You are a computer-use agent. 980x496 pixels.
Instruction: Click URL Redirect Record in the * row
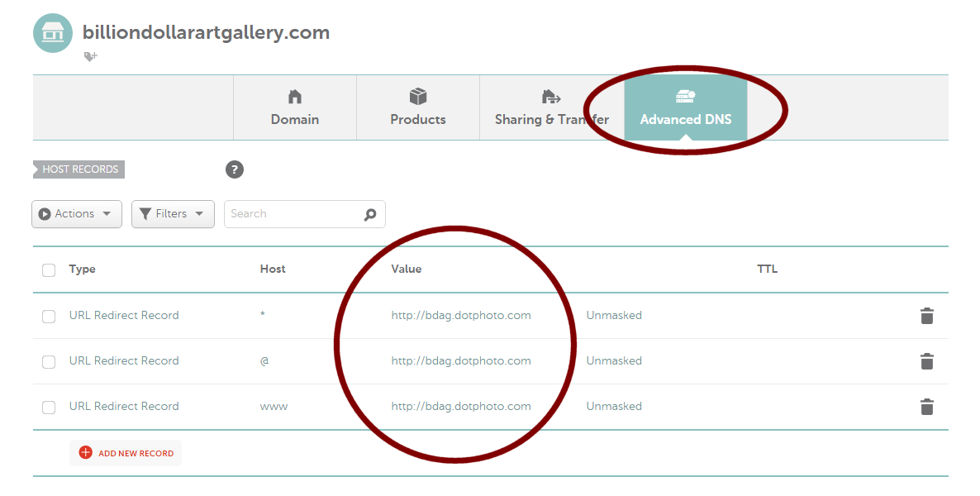coord(124,315)
